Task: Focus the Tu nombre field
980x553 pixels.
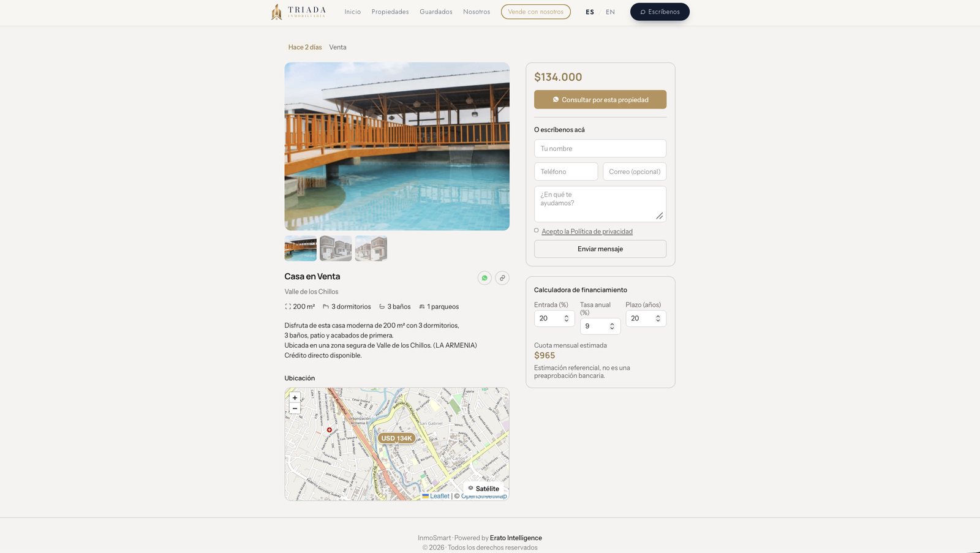Action: (x=600, y=148)
